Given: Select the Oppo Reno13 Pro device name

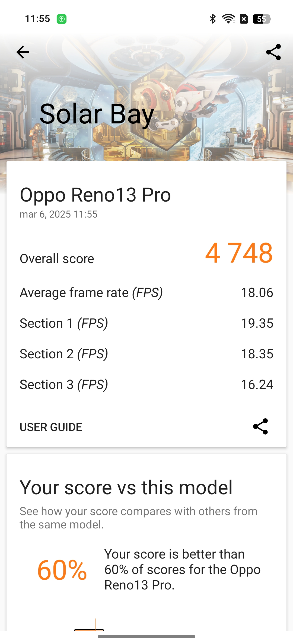Looking at the screenshot, I should click(95, 195).
